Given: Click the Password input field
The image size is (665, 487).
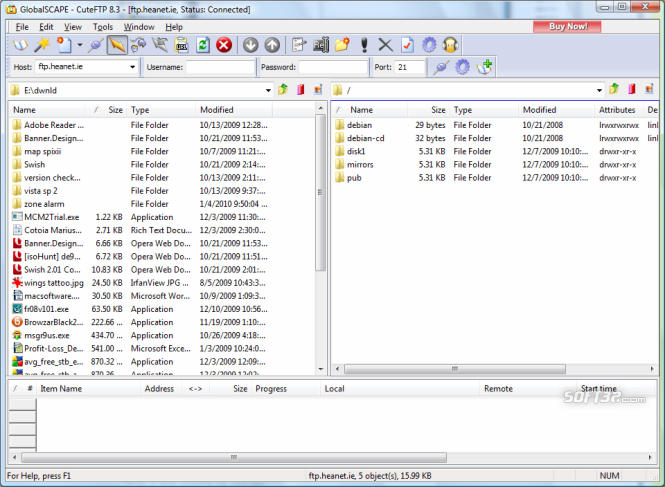Looking at the screenshot, I should 333,67.
